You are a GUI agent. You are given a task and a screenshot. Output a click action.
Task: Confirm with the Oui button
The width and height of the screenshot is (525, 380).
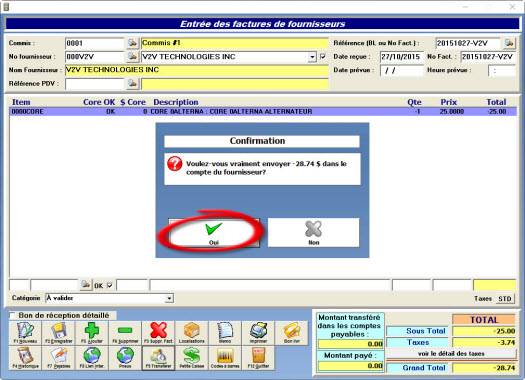click(214, 233)
